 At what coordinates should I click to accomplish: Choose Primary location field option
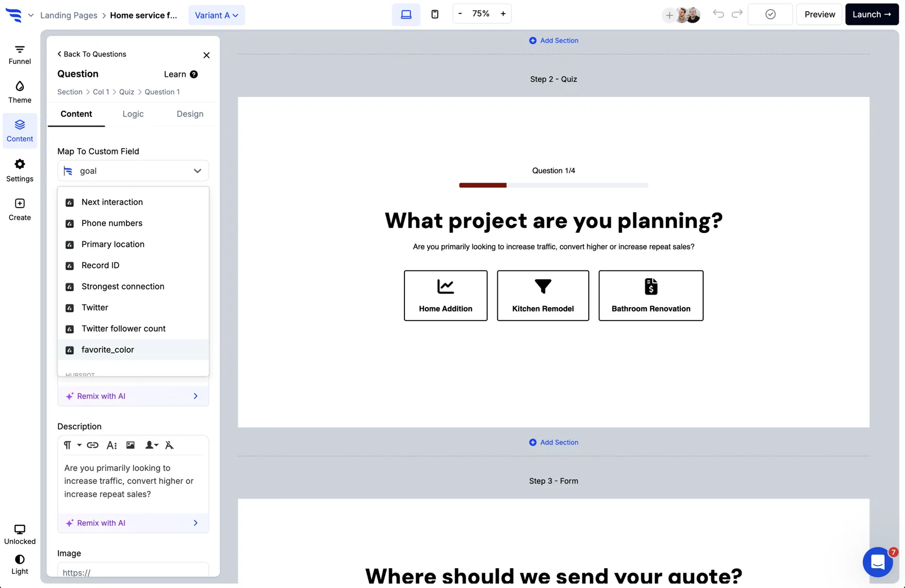pos(133,244)
